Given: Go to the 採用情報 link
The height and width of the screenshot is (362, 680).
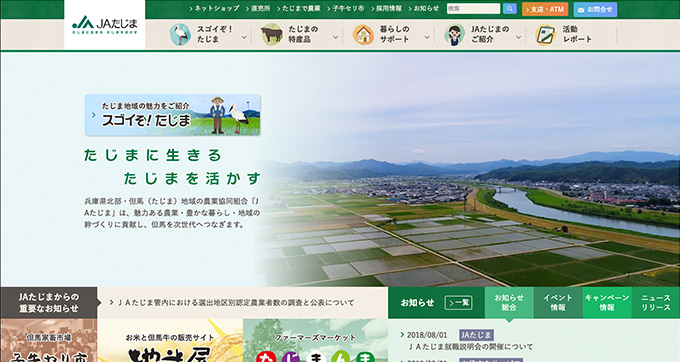Looking at the screenshot, I should tap(386, 8).
